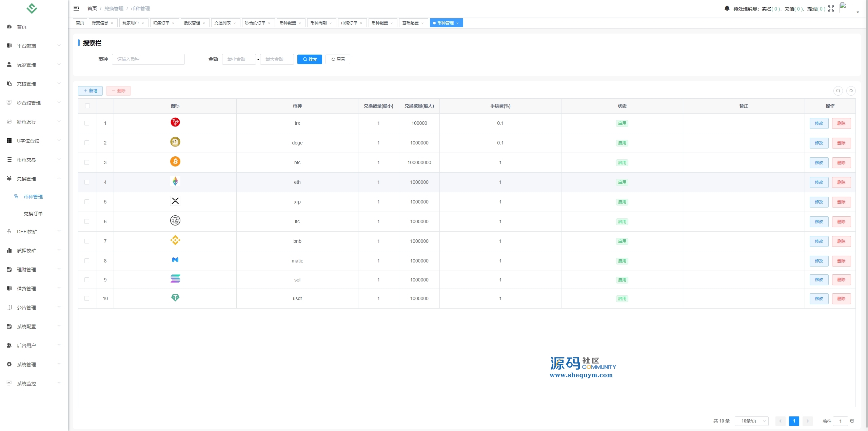Check the usdt row checkbox
The width and height of the screenshot is (868, 431).
[x=87, y=298]
